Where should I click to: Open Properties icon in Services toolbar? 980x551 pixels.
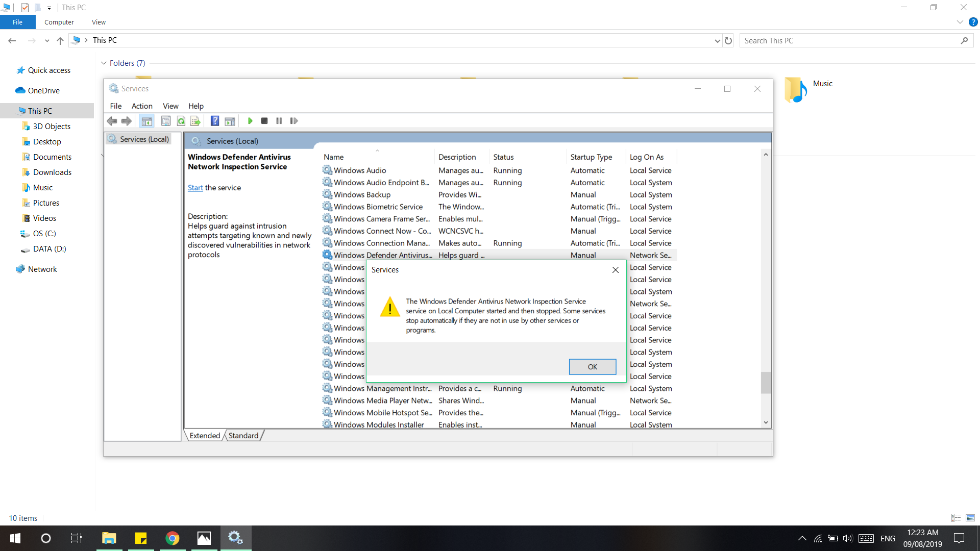pyautogui.click(x=165, y=121)
